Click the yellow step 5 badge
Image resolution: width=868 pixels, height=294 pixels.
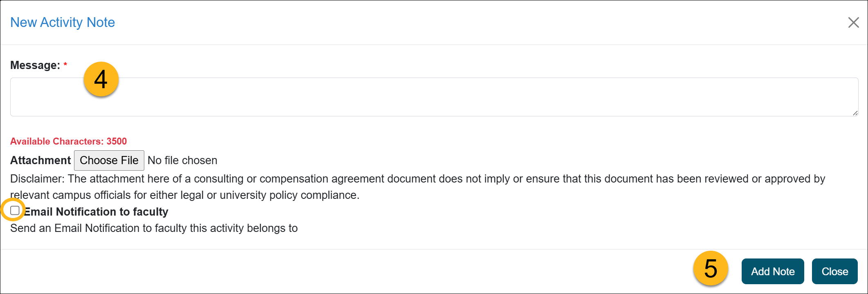(x=711, y=269)
